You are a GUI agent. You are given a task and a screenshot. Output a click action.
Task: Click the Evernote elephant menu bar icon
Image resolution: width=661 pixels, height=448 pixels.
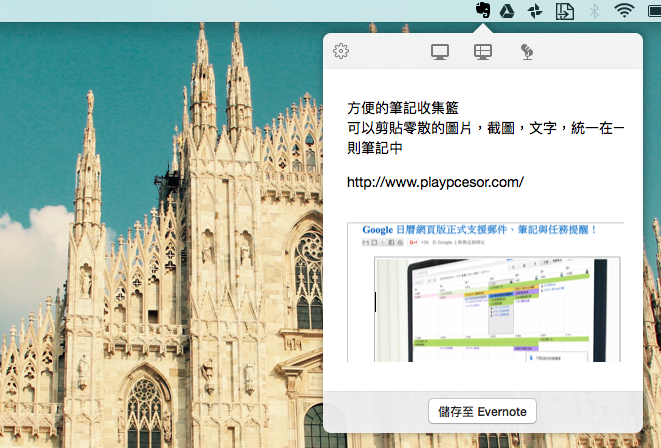(482, 11)
